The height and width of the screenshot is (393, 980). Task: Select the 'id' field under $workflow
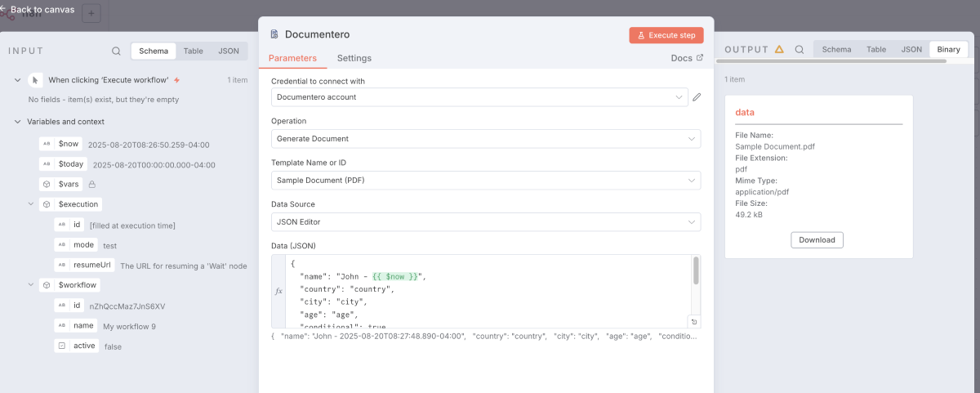pos(69,306)
